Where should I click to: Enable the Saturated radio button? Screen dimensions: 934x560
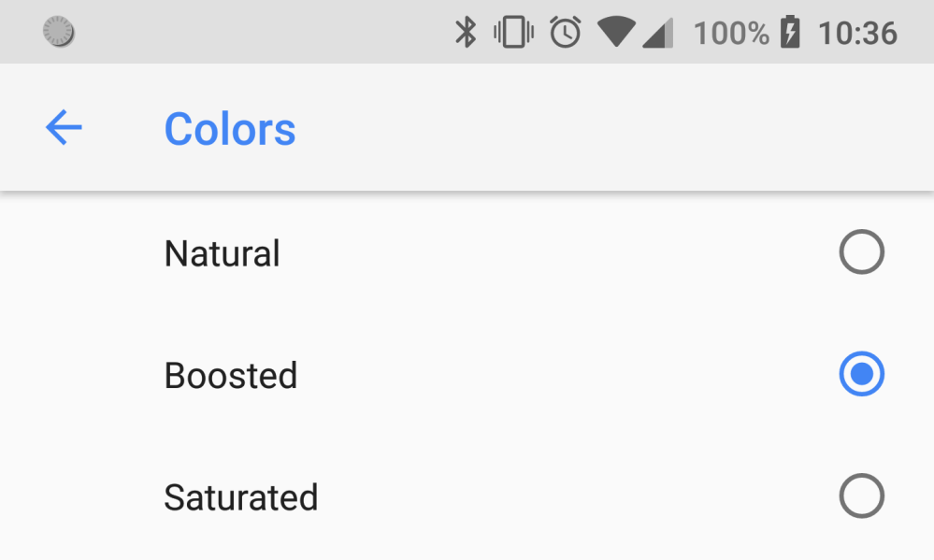(861, 495)
